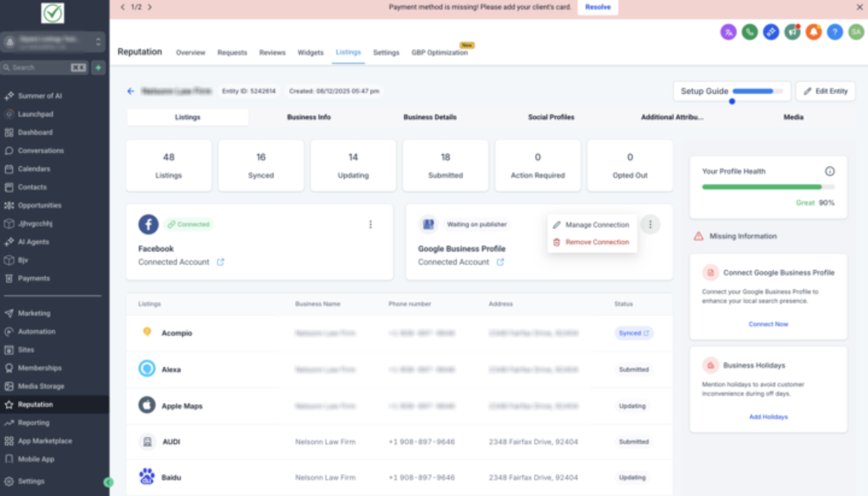Collapse the sidebar with green arrow toggle
This screenshot has height=496, width=868.
click(108, 482)
